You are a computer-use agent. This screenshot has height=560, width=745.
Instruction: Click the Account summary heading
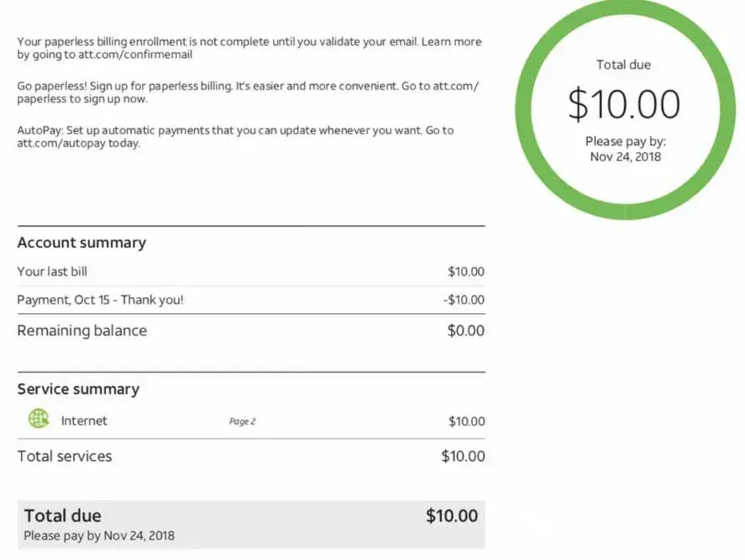(x=81, y=243)
